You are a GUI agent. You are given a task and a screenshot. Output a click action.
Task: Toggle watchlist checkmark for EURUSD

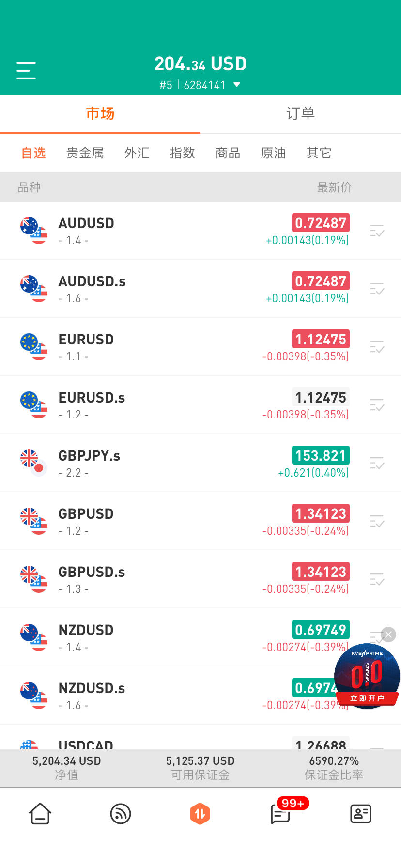tap(377, 347)
